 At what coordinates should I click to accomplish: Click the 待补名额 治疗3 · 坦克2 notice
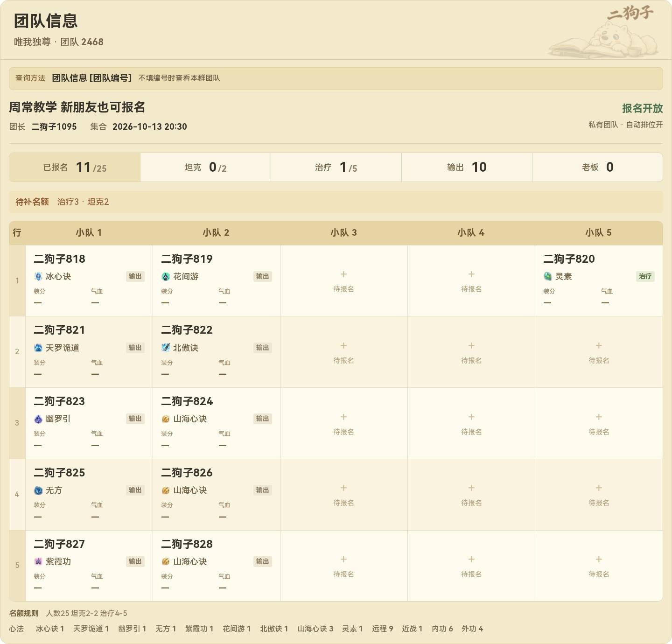coord(336,202)
